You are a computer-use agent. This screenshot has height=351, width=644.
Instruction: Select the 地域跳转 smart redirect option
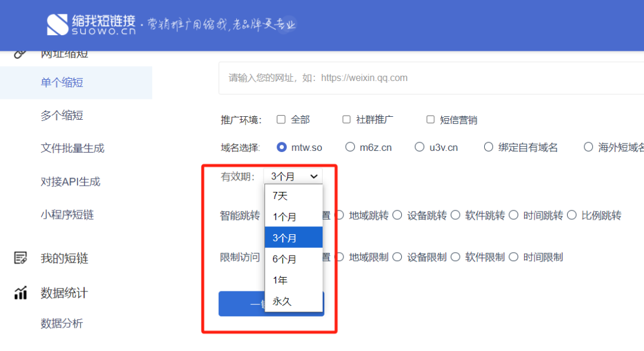(340, 216)
